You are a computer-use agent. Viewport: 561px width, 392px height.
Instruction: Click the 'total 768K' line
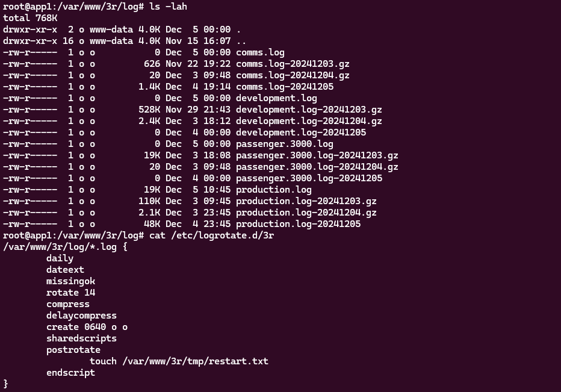pyautogui.click(x=30, y=17)
